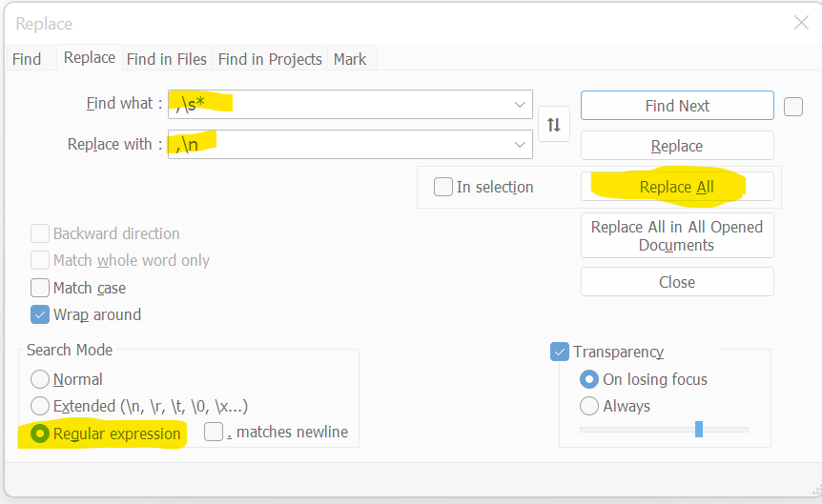Select the Normal search mode
822x504 pixels.
tap(40, 379)
